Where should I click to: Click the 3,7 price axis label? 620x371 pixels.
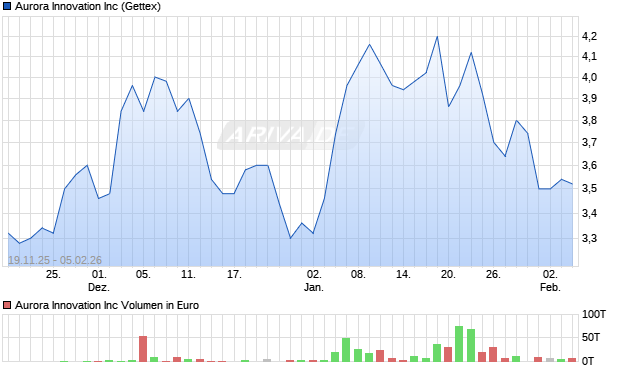coord(589,142)
